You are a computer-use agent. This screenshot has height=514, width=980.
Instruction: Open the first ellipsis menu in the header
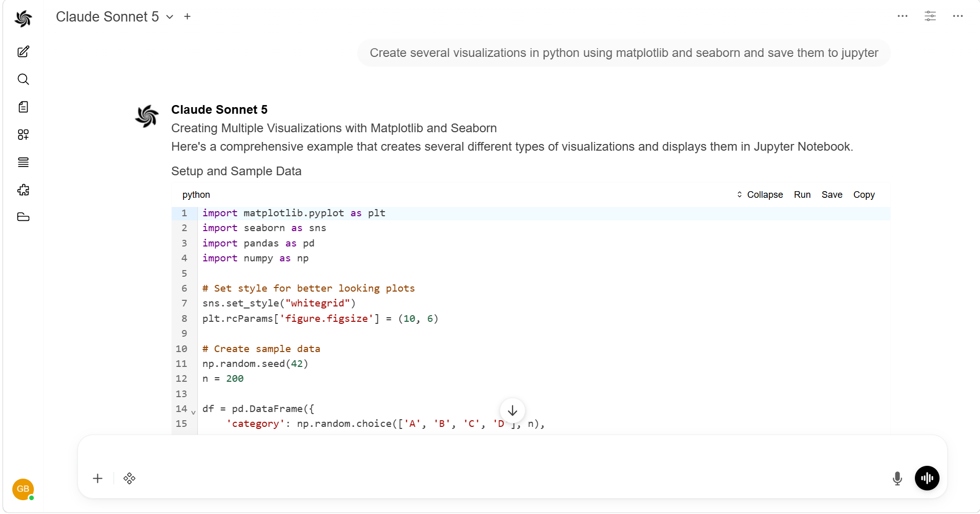pos(903,16)
